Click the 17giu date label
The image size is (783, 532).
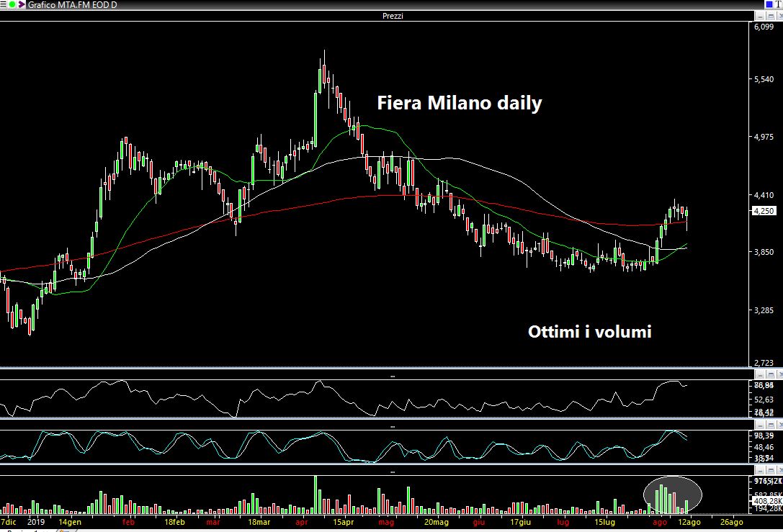point(520,522)
